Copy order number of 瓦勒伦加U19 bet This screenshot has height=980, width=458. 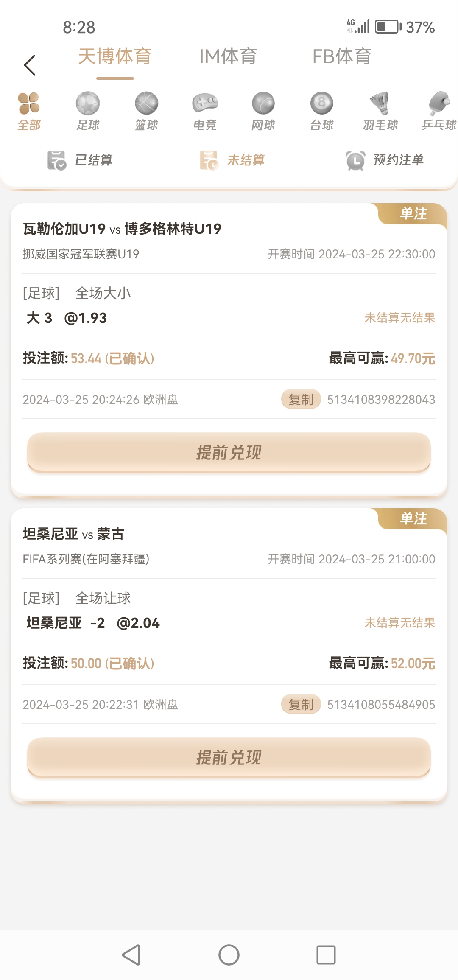click(x=301, y=400)
